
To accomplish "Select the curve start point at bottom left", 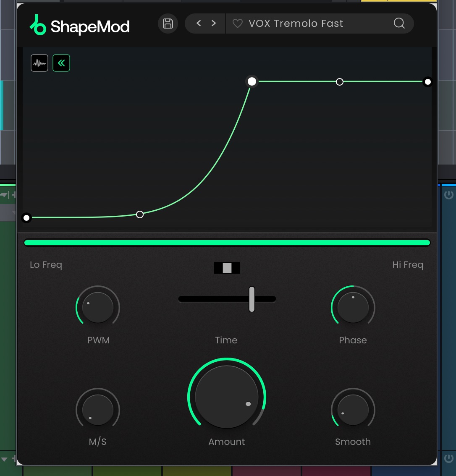I will coord(26,217).
